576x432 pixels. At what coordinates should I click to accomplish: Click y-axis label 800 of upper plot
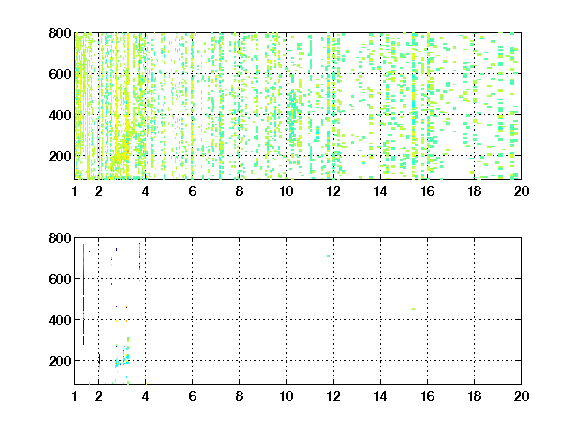[x=60, y=33]
